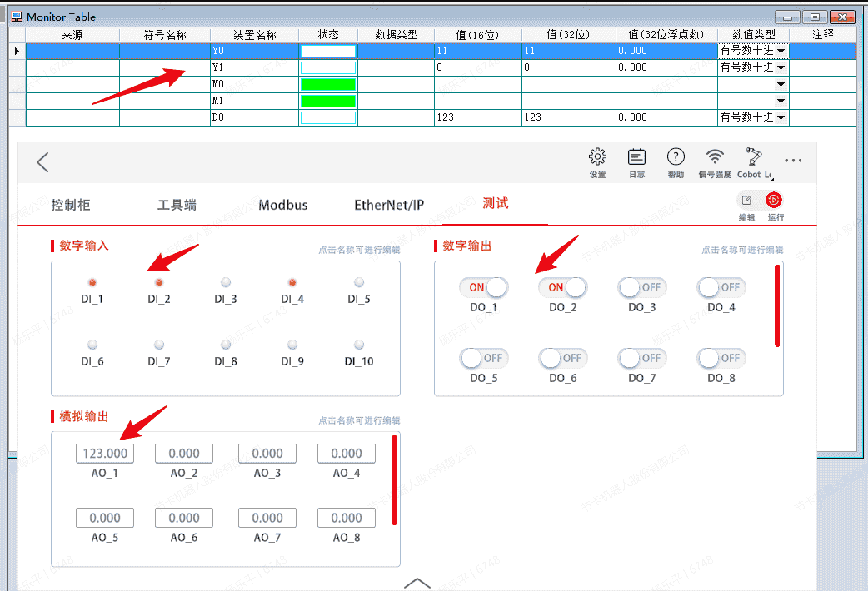The width and height of the screenshot is (868, 591).
Task: Toggle the DO_3 output switch on
Action: tap(641, 287)
